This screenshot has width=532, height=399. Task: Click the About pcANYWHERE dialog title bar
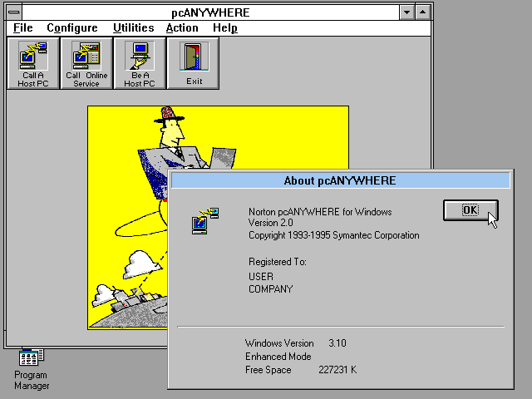340,180
